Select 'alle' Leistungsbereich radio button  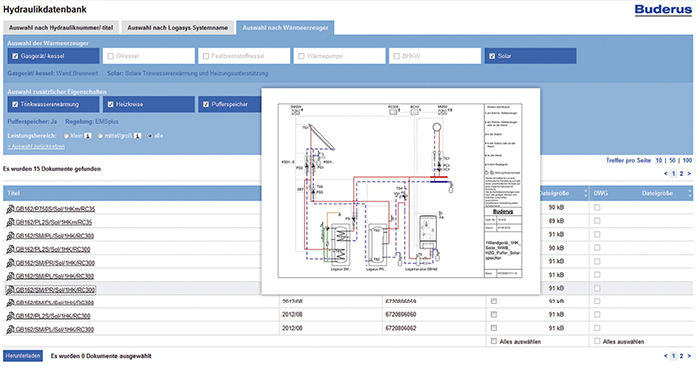tap(150, 136)
